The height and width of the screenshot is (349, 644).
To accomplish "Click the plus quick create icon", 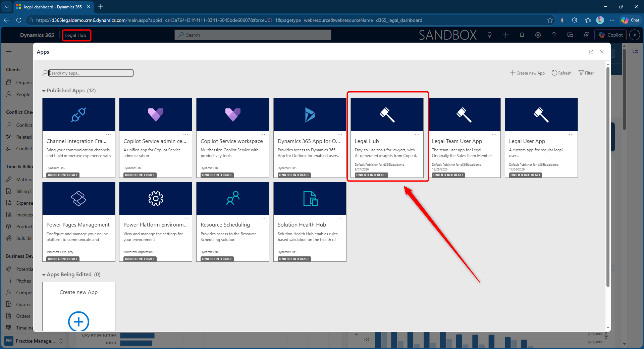I will 506,35.
